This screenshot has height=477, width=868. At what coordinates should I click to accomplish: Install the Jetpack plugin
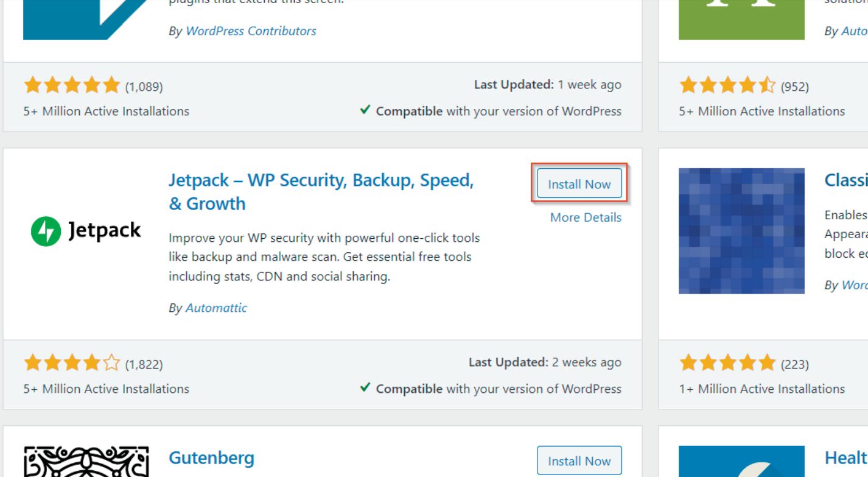coord(578,183)
